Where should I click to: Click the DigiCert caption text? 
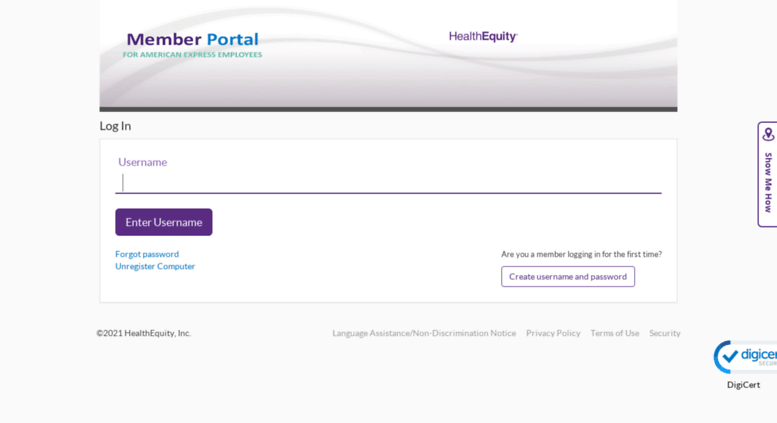[743, 385]
